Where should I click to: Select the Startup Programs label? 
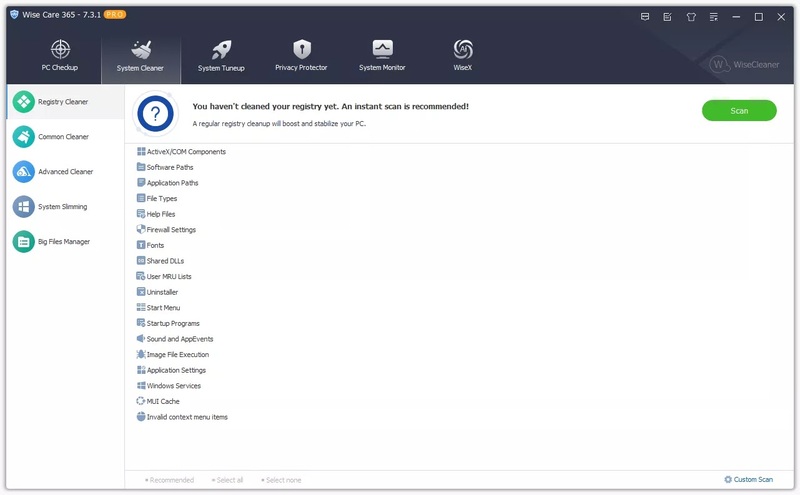click(173, 324)
